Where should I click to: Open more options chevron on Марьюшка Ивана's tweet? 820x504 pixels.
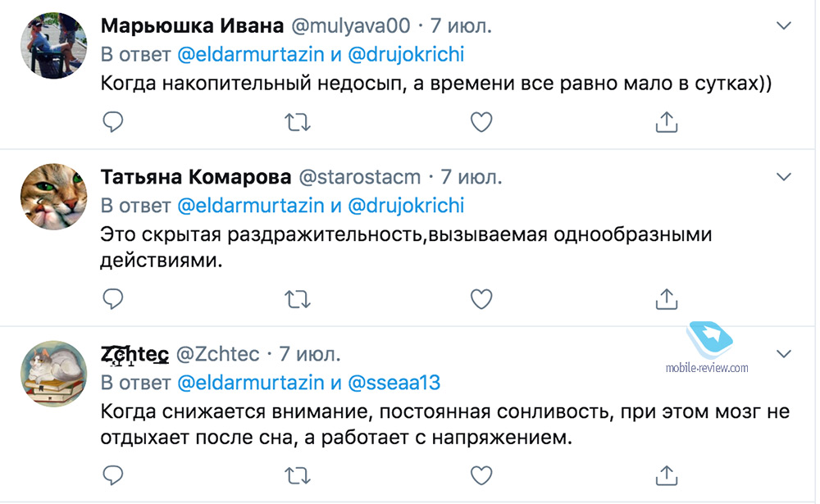point(783,25)
